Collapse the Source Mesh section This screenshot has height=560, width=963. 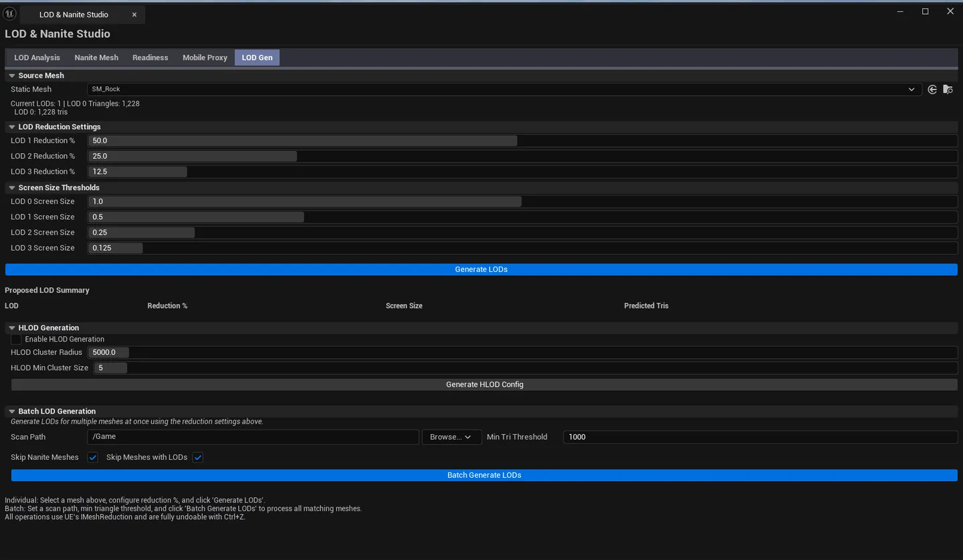point(12,76)
